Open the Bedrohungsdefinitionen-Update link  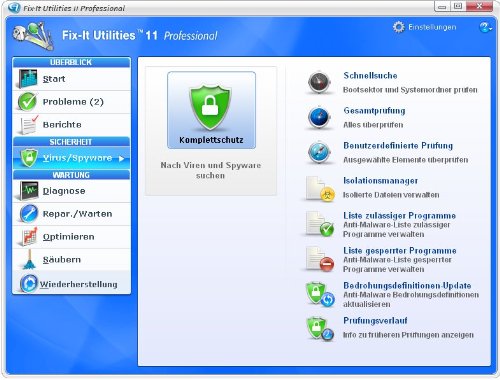(x=407, y=286)
